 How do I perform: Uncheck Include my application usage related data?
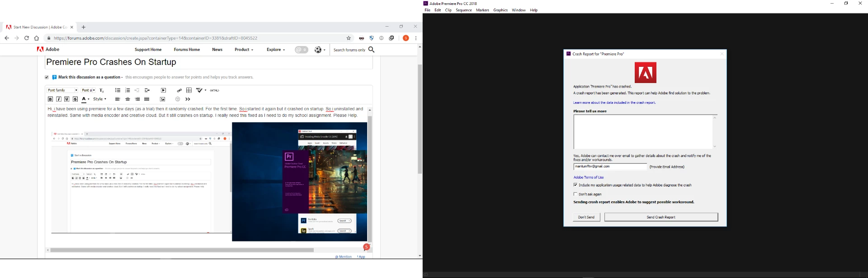click(576, 185)
